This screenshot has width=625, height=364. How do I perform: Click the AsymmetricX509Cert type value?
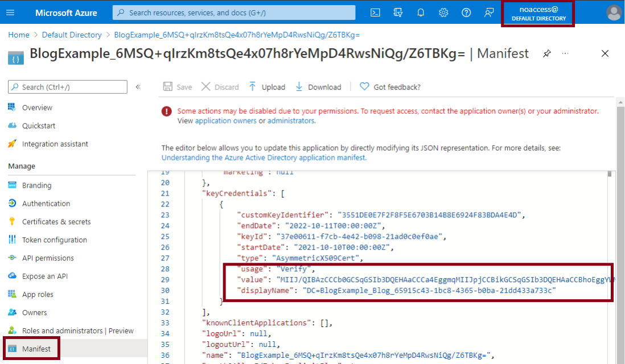point(316,258)
